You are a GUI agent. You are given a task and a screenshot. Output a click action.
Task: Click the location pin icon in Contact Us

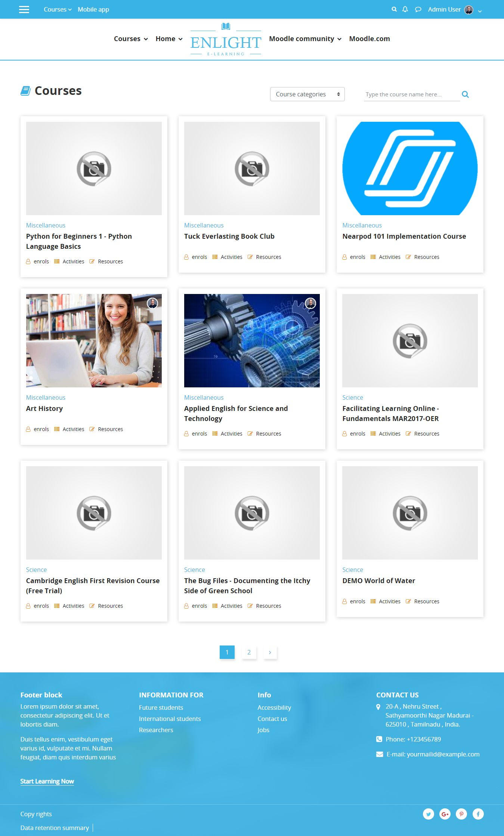click(378, 707)
